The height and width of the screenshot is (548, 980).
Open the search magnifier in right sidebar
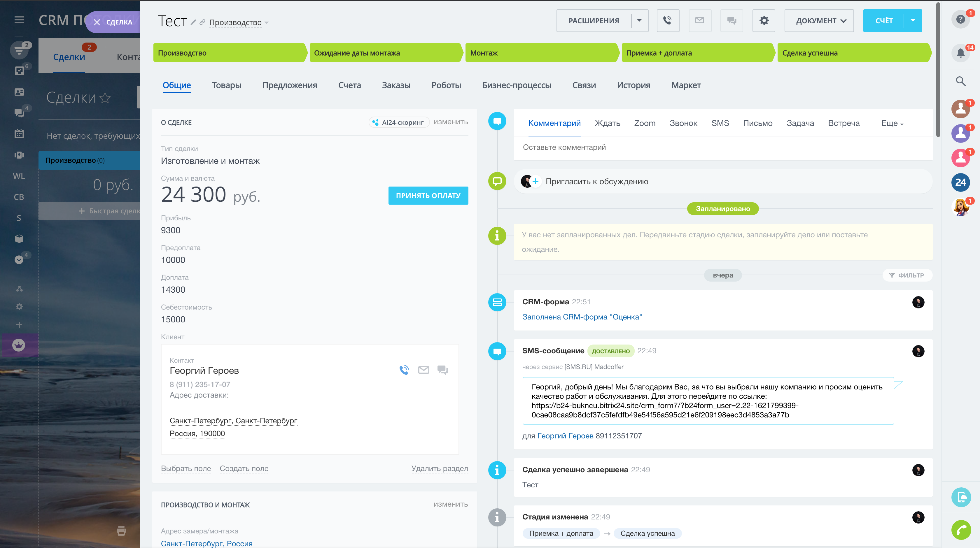coord(960,81)
